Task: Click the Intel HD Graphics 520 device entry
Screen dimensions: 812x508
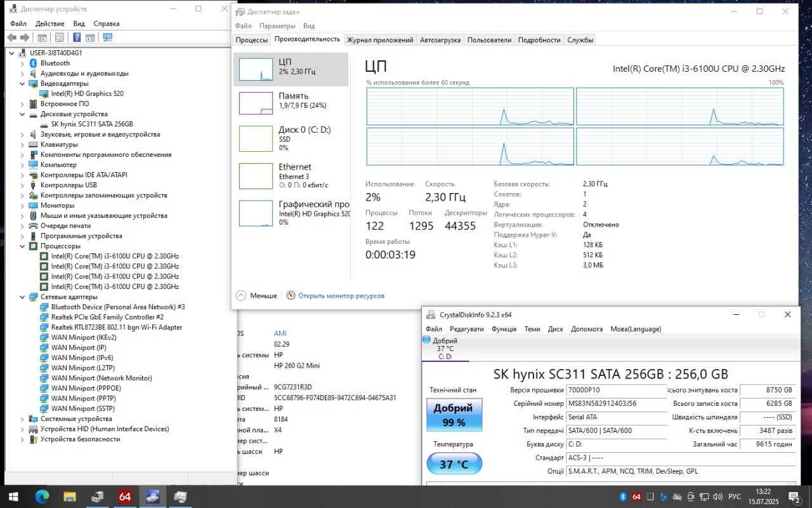Action: tap(87, 93)
